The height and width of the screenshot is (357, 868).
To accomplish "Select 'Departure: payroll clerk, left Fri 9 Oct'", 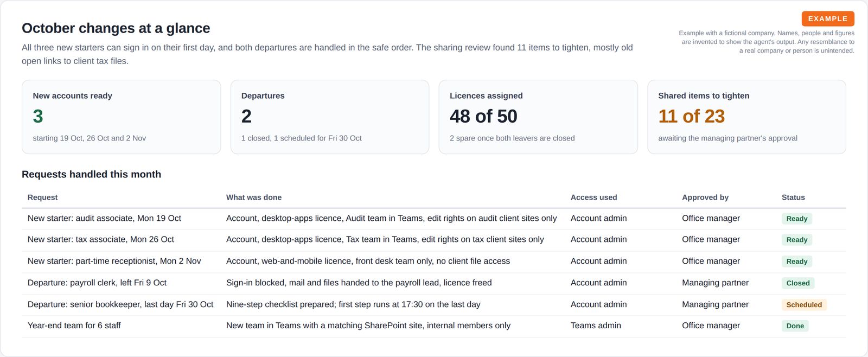I will click(x=97, y=283).
